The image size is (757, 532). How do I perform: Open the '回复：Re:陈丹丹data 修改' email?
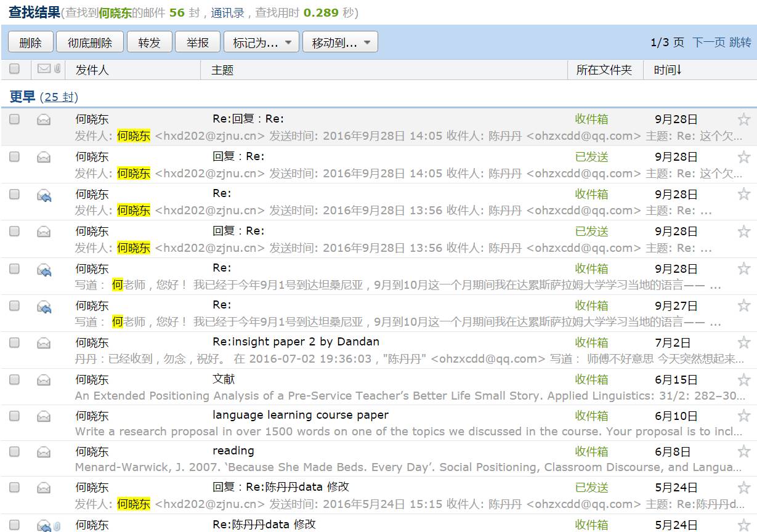pos(281,487)
